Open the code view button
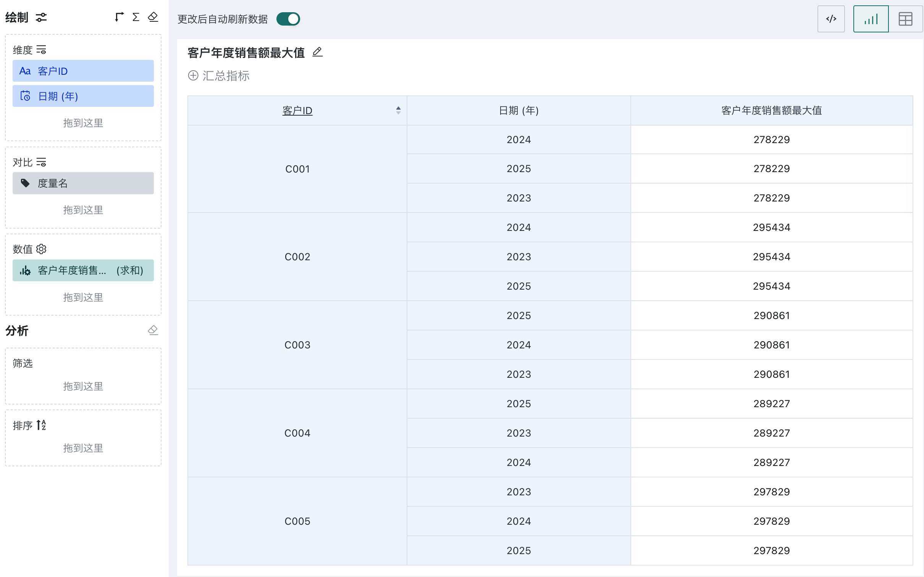 pos(831,19)
